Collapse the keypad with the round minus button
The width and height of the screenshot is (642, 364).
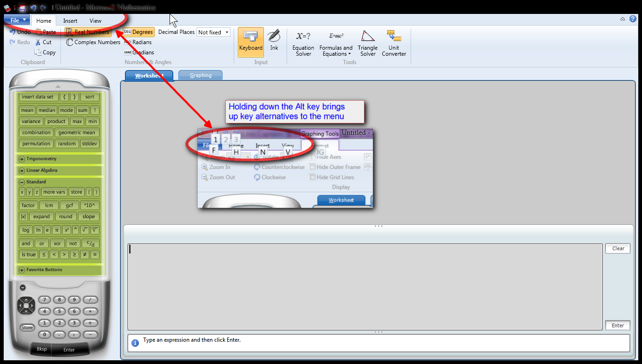pos(22,287)
